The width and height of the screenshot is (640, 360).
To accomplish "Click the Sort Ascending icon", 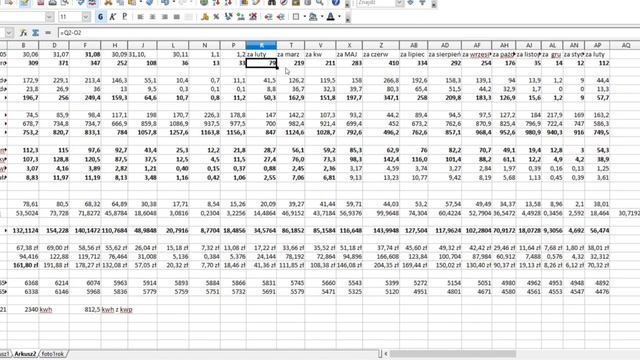I will pos(216,2).
